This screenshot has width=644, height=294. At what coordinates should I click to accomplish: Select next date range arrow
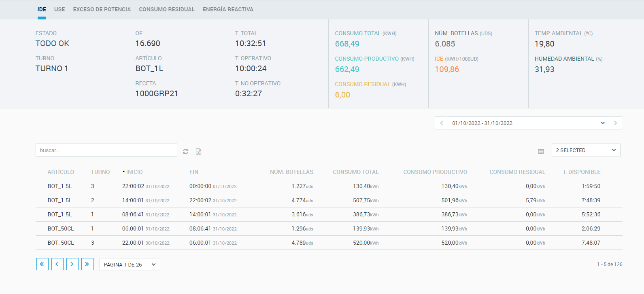[615, 123]
